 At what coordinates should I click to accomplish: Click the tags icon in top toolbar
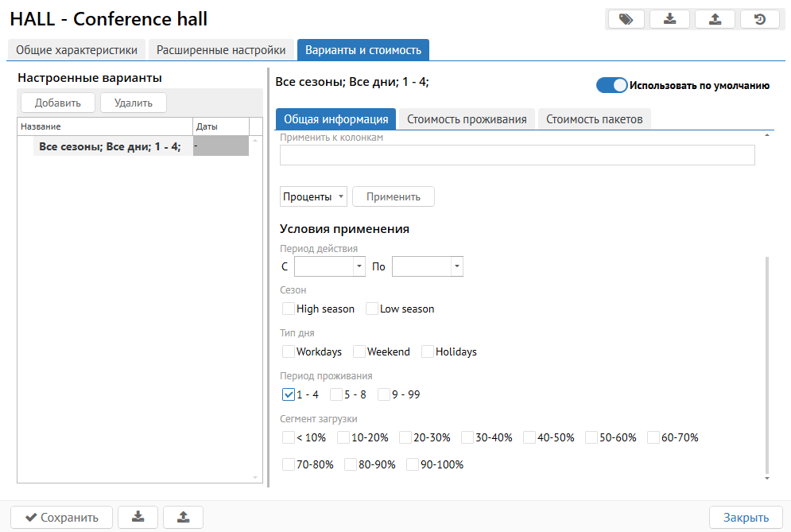click(626, 20)
